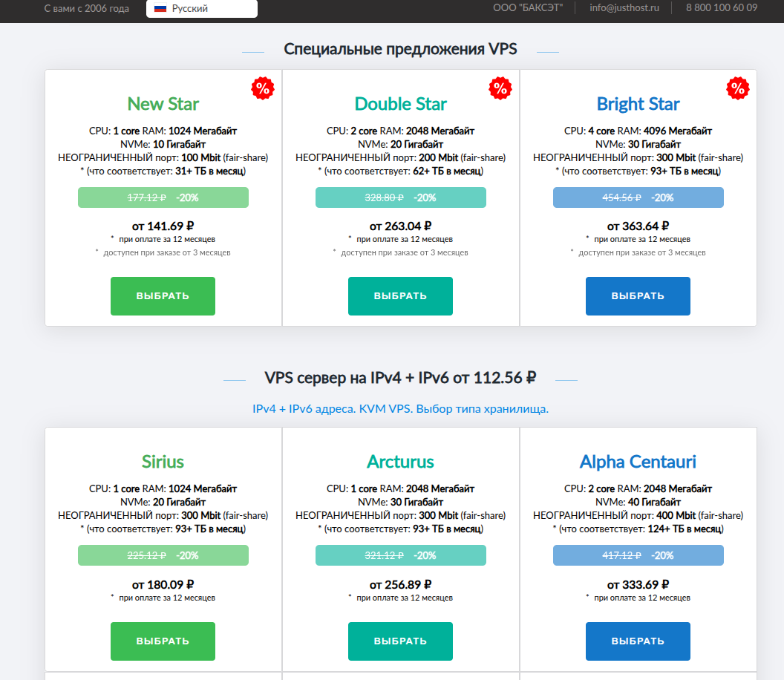Click the VPS сервер на IPv4 + IPv6 heading
This screenshot has height=680, width=784.
coord(400,378)
